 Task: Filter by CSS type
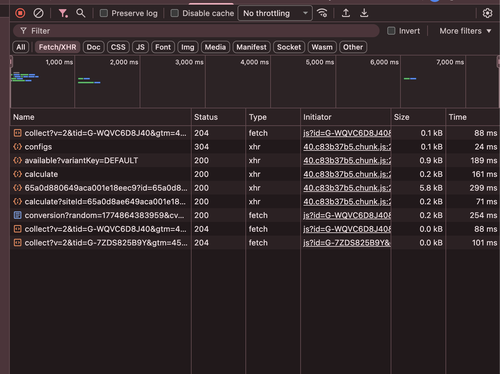tap(118, 47)
